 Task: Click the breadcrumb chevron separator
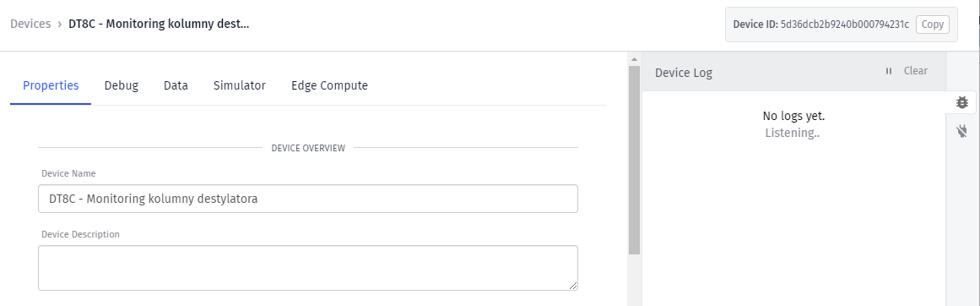click(60, 25)
